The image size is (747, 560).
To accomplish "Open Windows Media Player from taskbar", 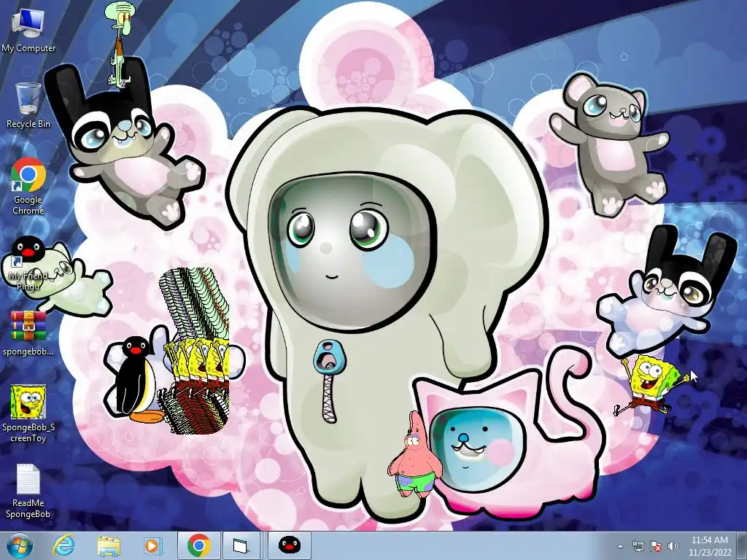I will [152, 545].
